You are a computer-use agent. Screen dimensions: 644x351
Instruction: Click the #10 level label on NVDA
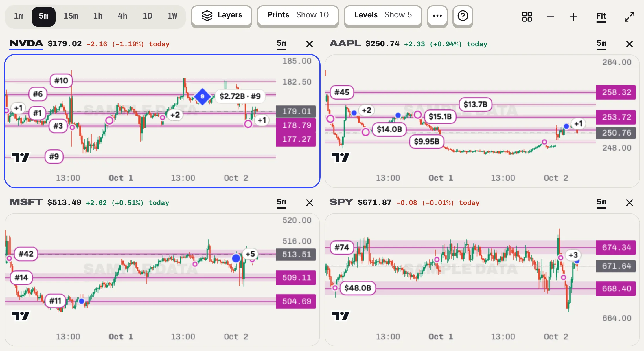(x=61, y=81)
